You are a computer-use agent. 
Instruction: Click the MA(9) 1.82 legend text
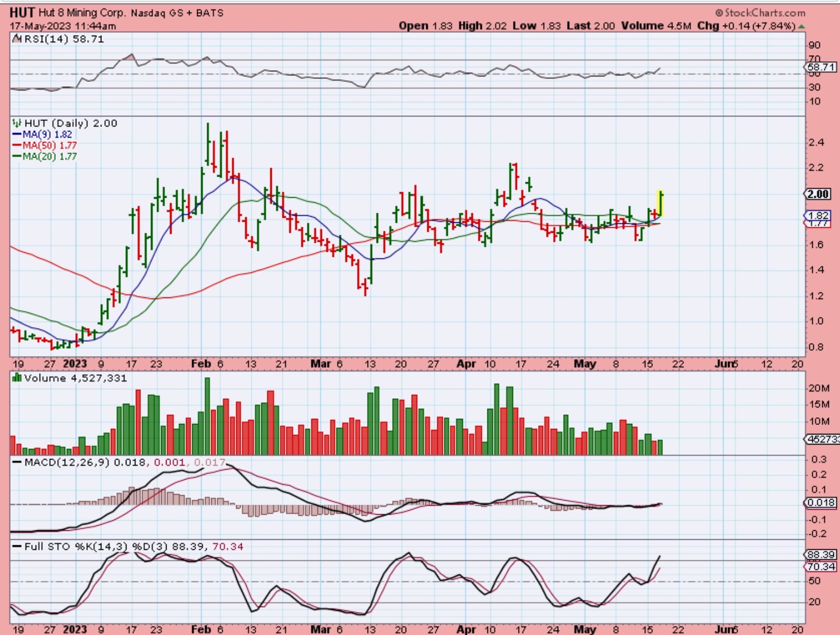coord(47,134)
